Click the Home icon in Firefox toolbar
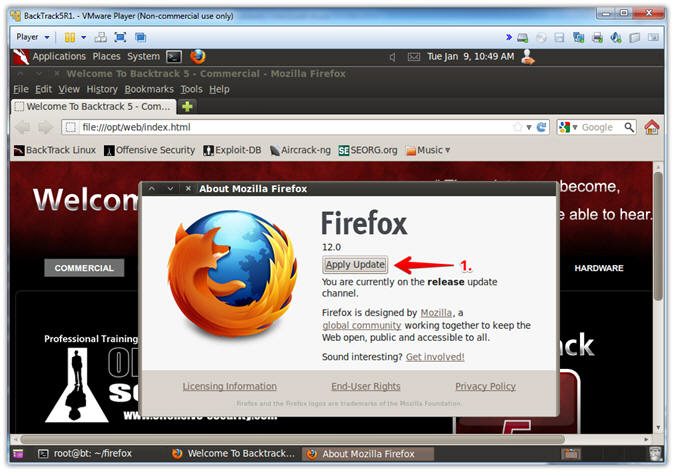 [652, 127]
